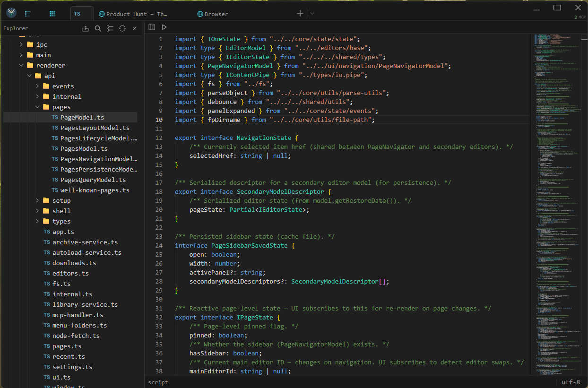Run the script with the play icon

pyautogui.click(x=164, y=27)
